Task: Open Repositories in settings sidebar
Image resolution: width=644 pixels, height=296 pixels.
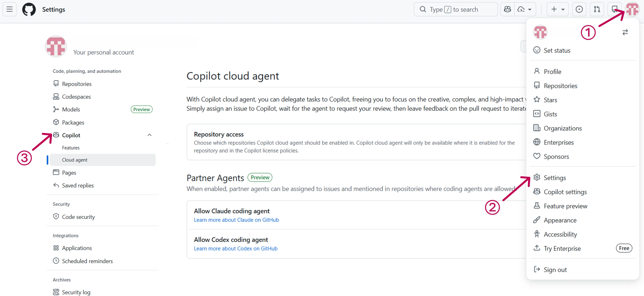Action: pos(103,84)
